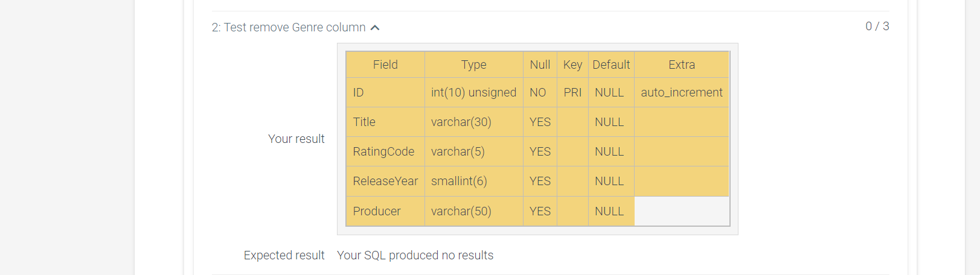Select the 'smallint(6)' type cell
The width and height of the screenshot is (980, 275).
click(x=474, y=181)
